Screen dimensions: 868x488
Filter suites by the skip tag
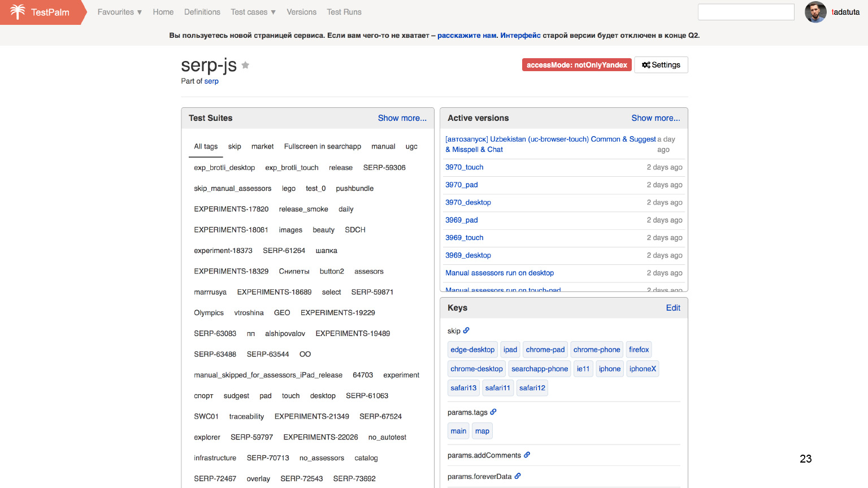coord(235,146)
